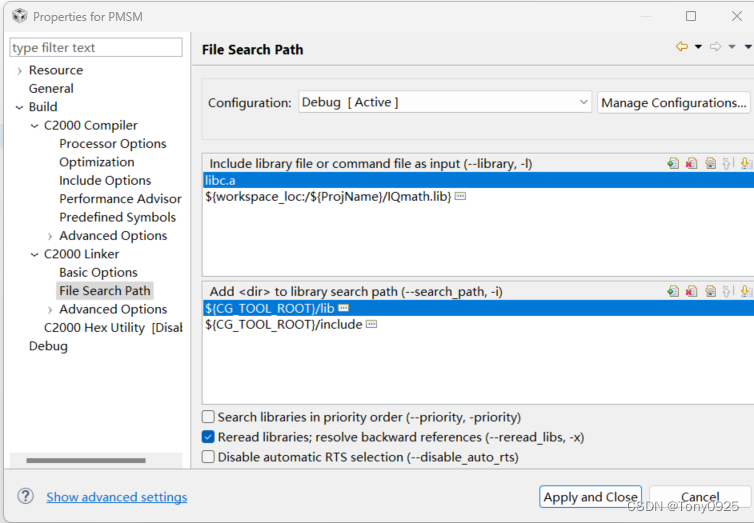Click Edit icon in library file list
The width and height of the screenshot is (754, 523).
coord(710,163)
